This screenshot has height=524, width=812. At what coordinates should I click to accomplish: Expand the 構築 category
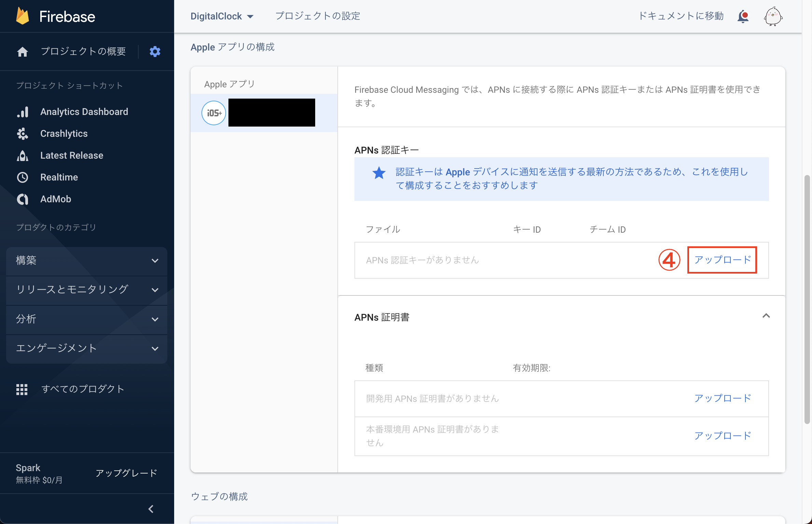click(x=86, y=261)
